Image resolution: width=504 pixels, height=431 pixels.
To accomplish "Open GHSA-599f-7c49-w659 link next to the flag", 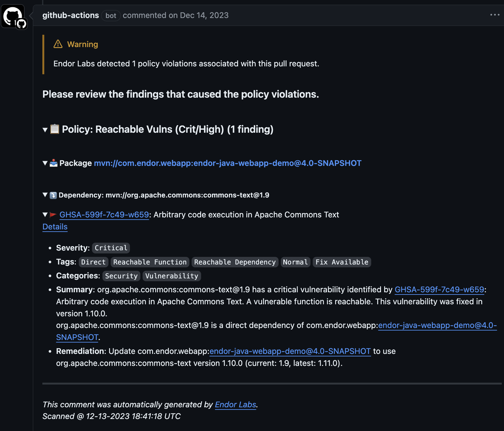I will coord(104,215).
